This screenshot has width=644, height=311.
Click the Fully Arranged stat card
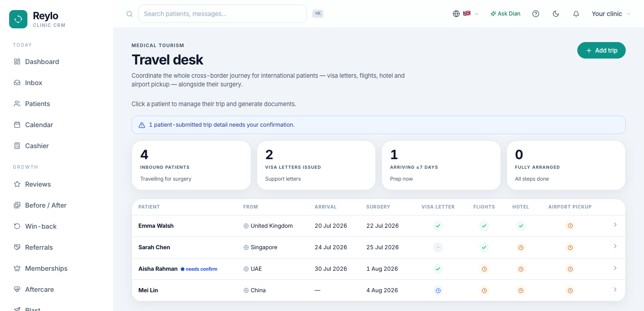click(566, 165)
